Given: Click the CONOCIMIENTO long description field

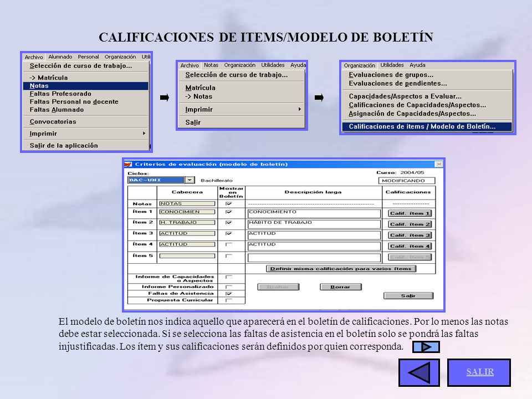Looking at the screenshot, I should 314,213.
